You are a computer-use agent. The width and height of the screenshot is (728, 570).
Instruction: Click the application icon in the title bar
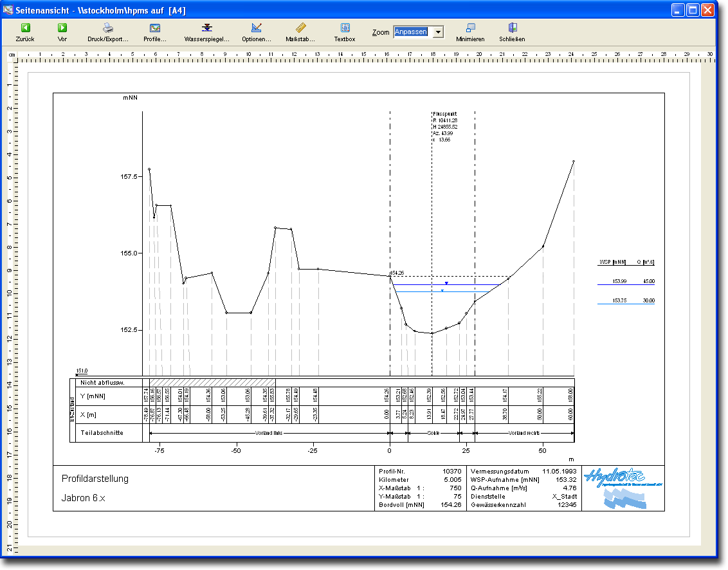(x=8, y=10)
